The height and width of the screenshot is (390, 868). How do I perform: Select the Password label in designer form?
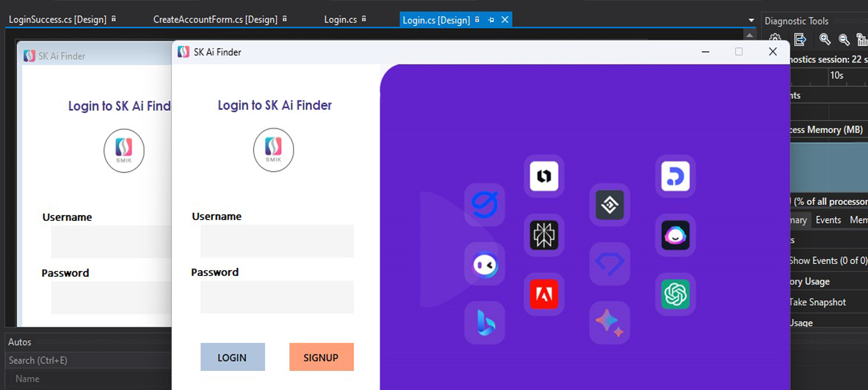(65, 273)
